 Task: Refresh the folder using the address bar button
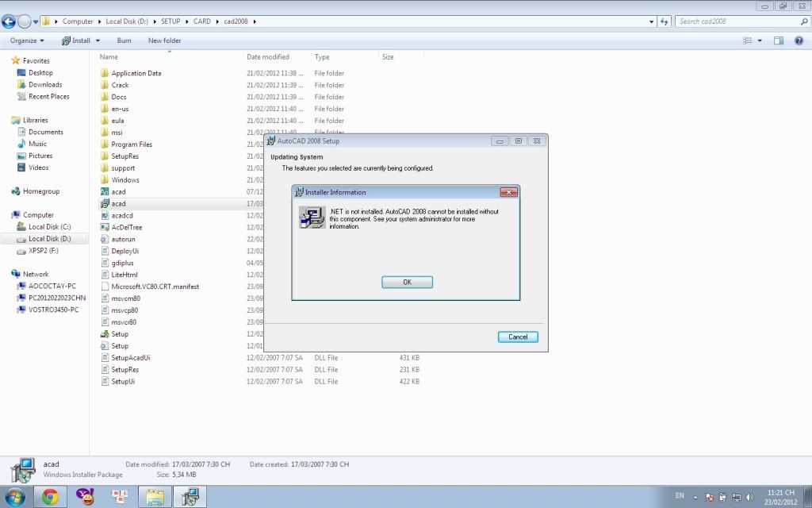pos(665,21)
